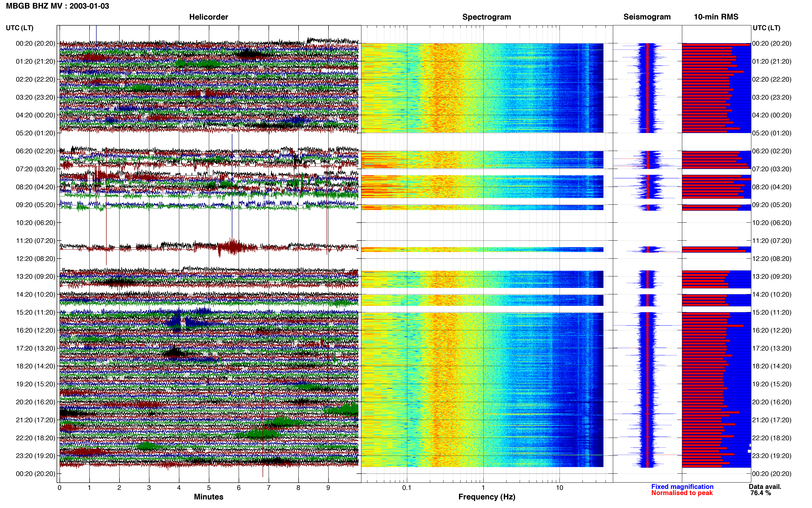Click the '0.1' frequency tick label
This screenshot has height=508, width=812.
pos(407,488)
